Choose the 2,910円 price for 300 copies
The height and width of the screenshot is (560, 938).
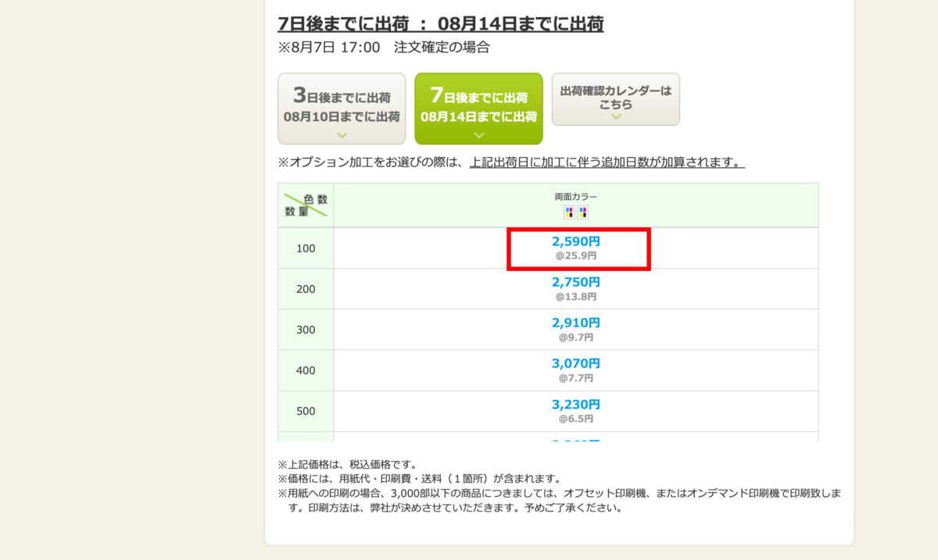point(576,329)
